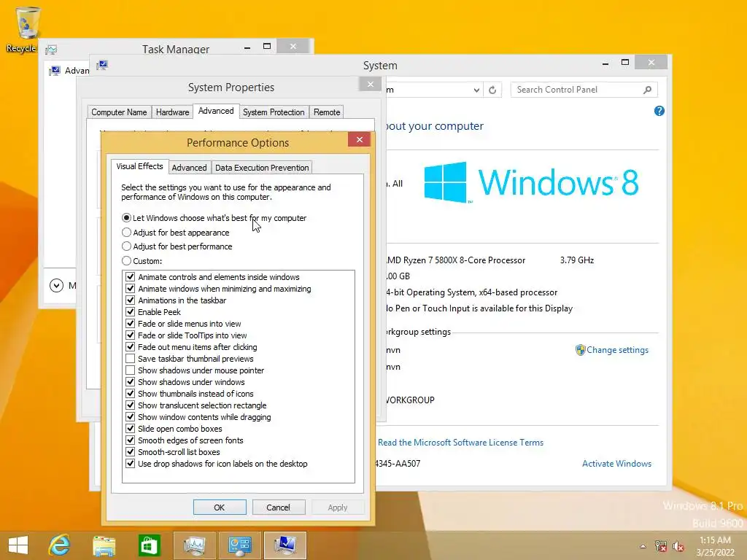Toggle Show thumbnails instead of icons
The image size is (747, 560).
click(130, 393)
